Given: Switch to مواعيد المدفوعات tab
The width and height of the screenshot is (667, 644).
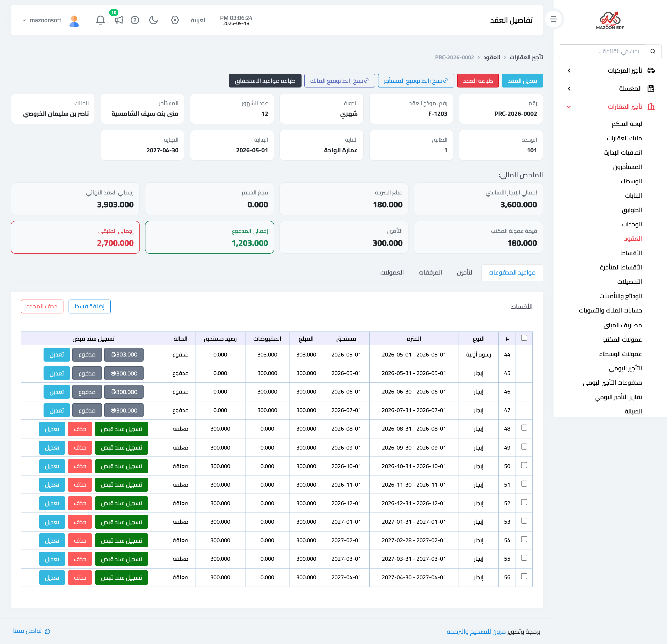Looking at the screenshot, I should point(512,272).
